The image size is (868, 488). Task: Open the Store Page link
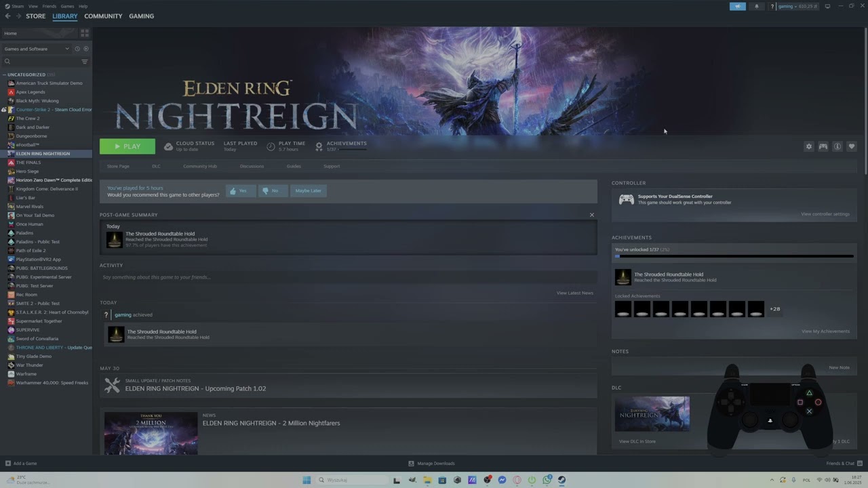coord(118,166)
